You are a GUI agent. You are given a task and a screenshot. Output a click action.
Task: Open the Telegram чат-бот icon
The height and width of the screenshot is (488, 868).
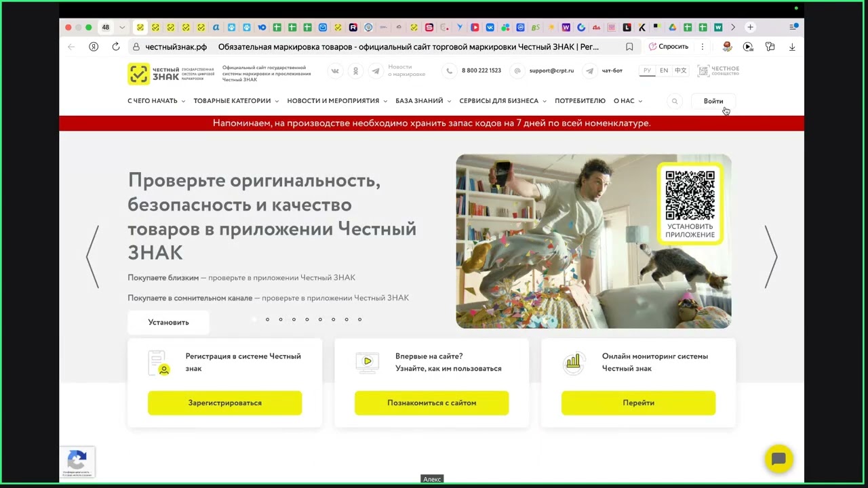tap(590, 70)
